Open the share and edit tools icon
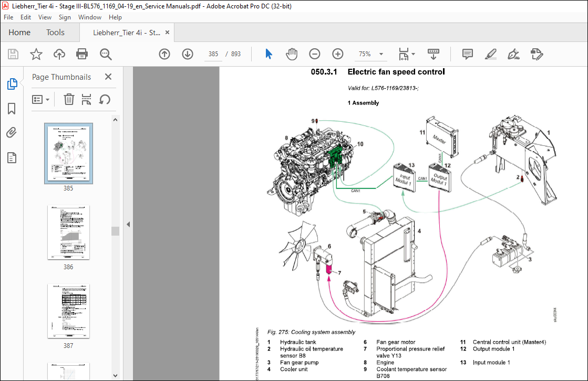This screenshot has height=381, width=588. click(537, 55)
